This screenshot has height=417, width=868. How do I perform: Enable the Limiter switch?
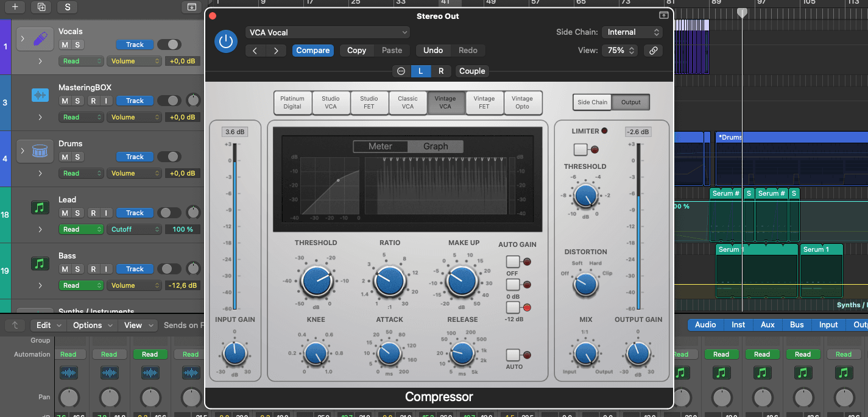pyautogui.click(x=580, y=149)
